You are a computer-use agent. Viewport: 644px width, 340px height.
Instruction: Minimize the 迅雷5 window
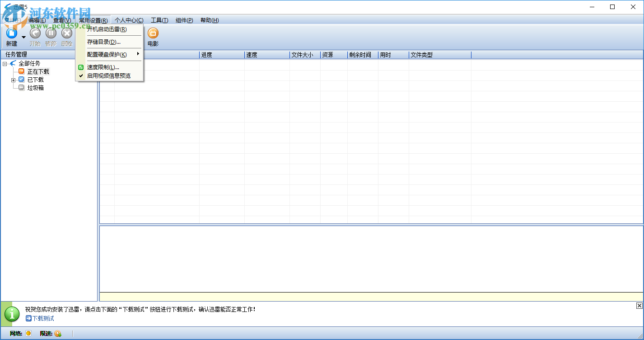tap(592, 7)
